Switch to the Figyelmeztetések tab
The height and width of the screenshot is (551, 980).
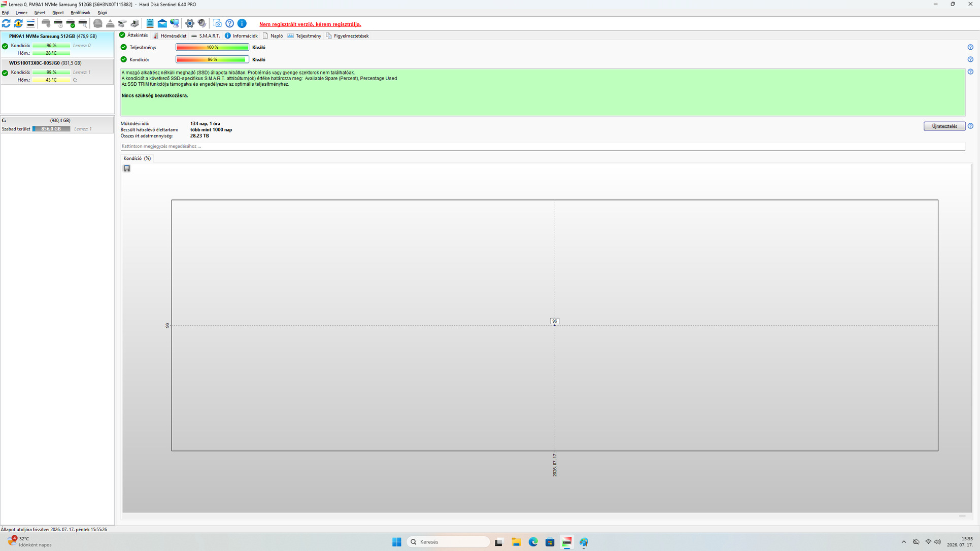click(347, 36)
